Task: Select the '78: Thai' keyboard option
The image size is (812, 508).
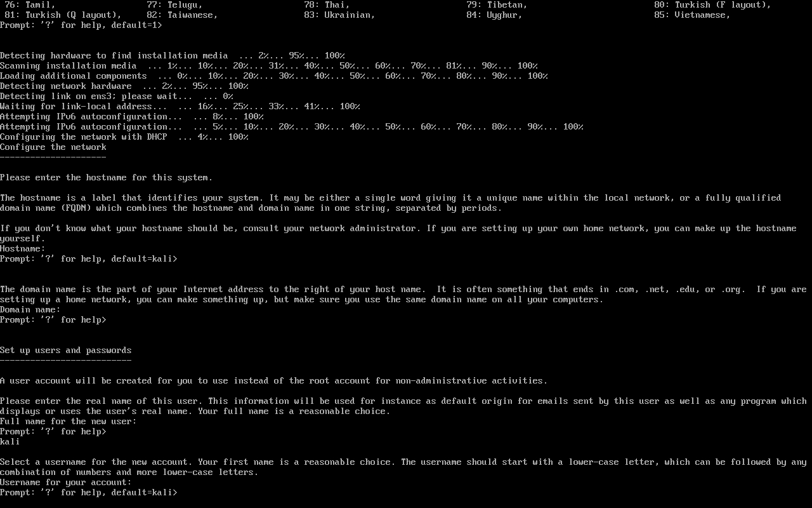Action: 327,5
